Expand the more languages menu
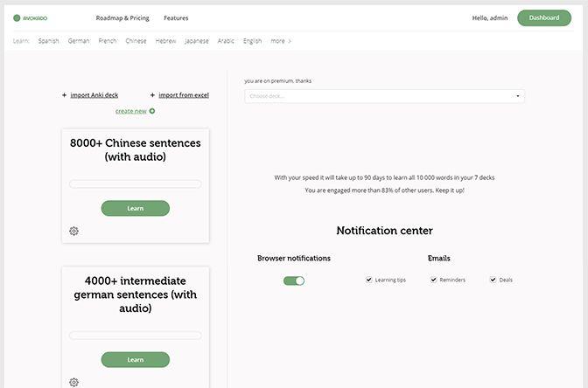588x388 pixels. pyautogui.click(x=281, y=40)
